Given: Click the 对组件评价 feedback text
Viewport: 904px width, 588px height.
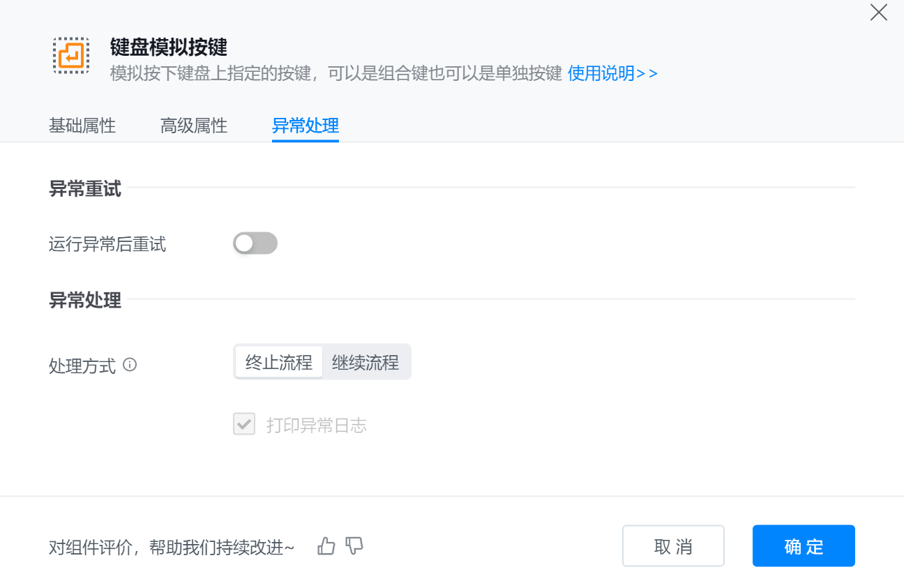Looking at the screenshot, I should point(172,548).
